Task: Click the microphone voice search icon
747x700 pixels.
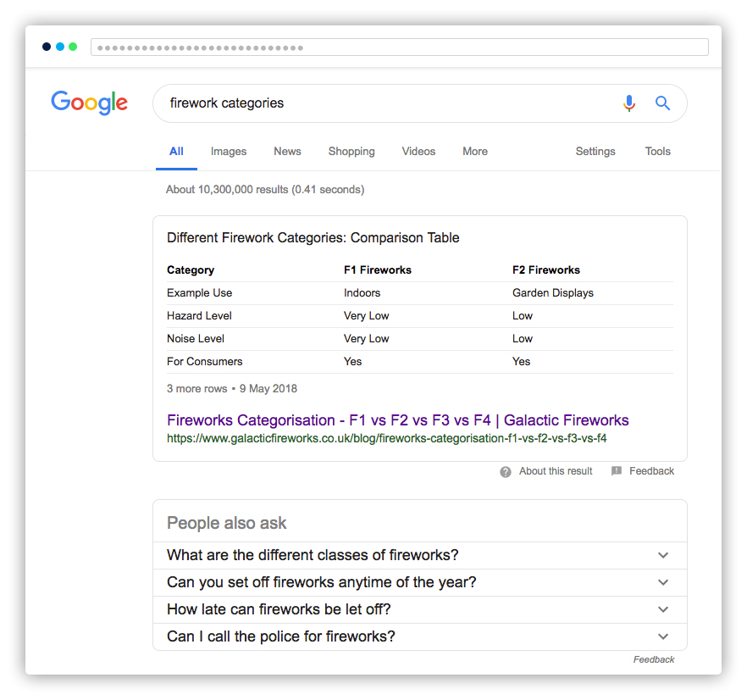Action: (x=628, y=103)
